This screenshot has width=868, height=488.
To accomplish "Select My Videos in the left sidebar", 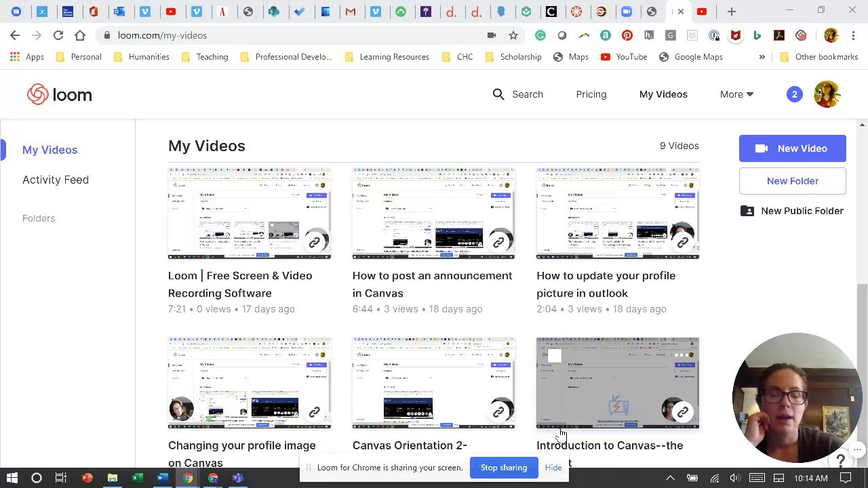I will [x=50, y=150].
